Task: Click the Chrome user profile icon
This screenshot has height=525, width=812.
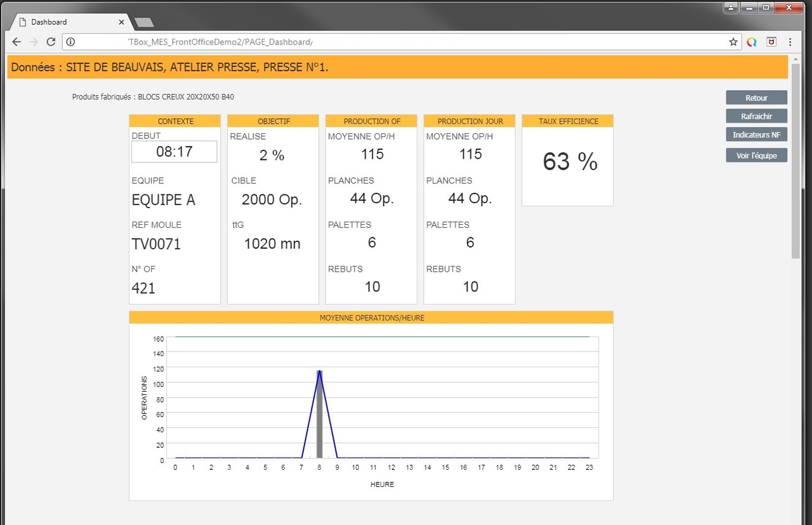Action: pyautogui.click(x=731, y=8)
